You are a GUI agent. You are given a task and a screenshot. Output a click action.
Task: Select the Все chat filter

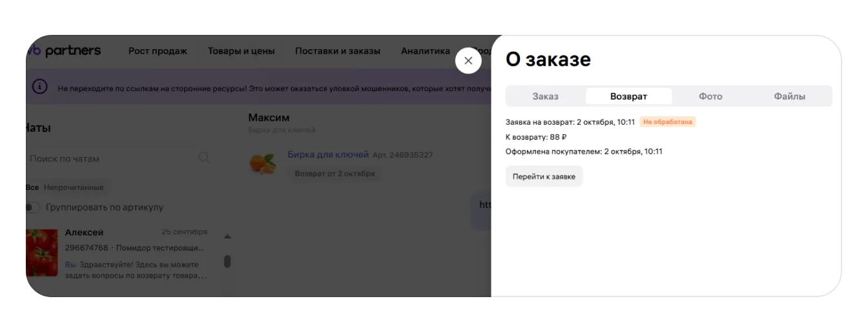[32, 187]
